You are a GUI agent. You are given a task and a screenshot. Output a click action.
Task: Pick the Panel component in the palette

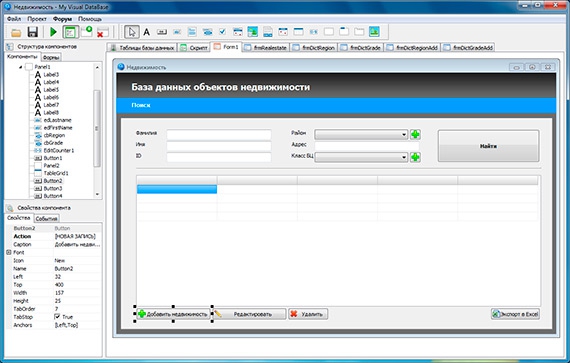(329, 32)
